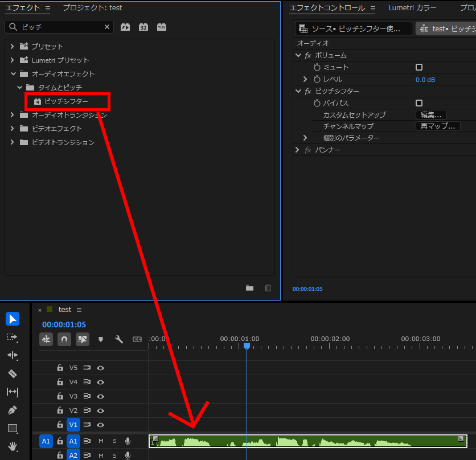Click the level value 0.0 dB
This screenshot has height=460, width=476.
425,80
